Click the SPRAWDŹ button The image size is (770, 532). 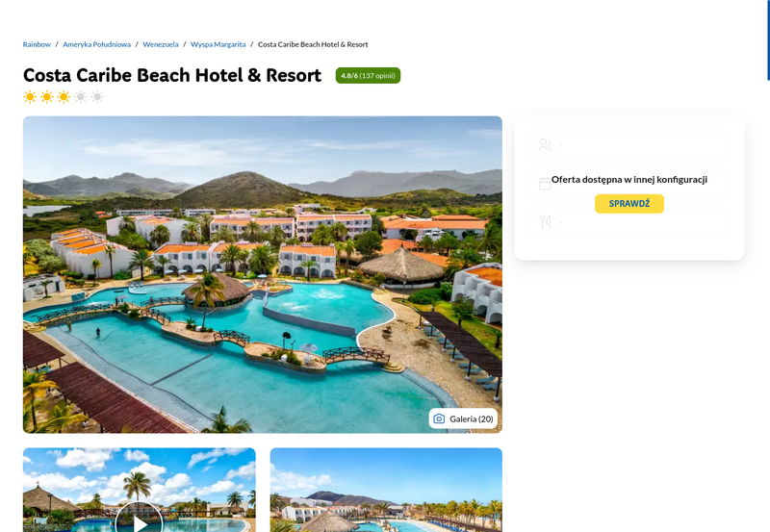coord(629,204)
